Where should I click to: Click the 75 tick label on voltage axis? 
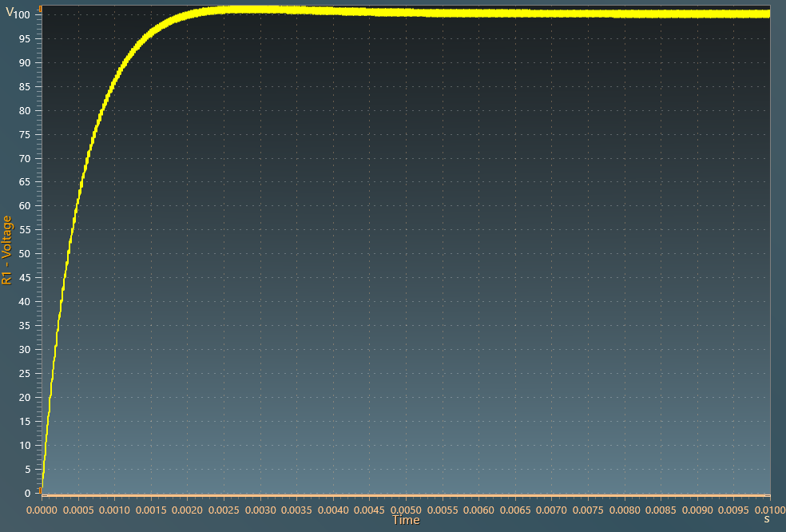pos(26,134)
